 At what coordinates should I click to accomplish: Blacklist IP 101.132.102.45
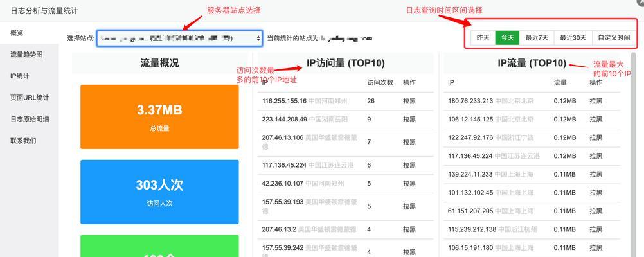596,193
